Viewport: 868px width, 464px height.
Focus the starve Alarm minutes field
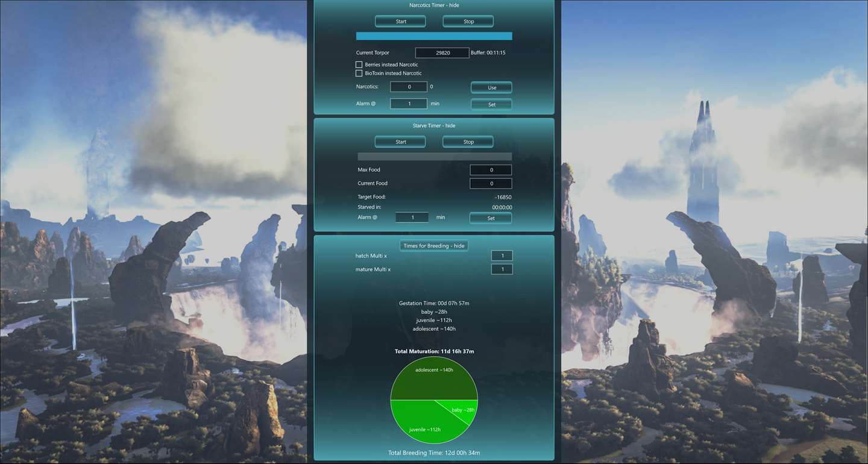pyautogui.click(x=412, y=218)
